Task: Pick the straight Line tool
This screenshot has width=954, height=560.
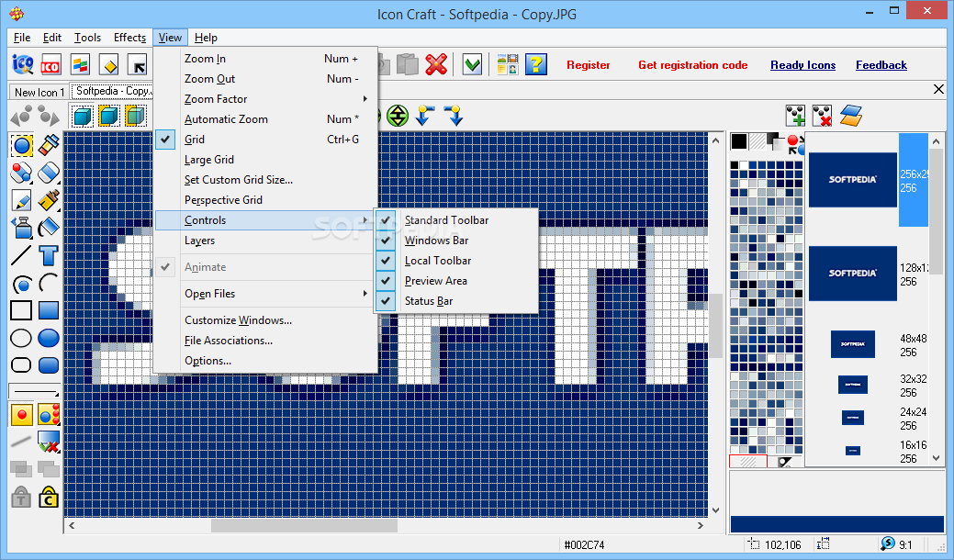Action: tap(22, 255)
